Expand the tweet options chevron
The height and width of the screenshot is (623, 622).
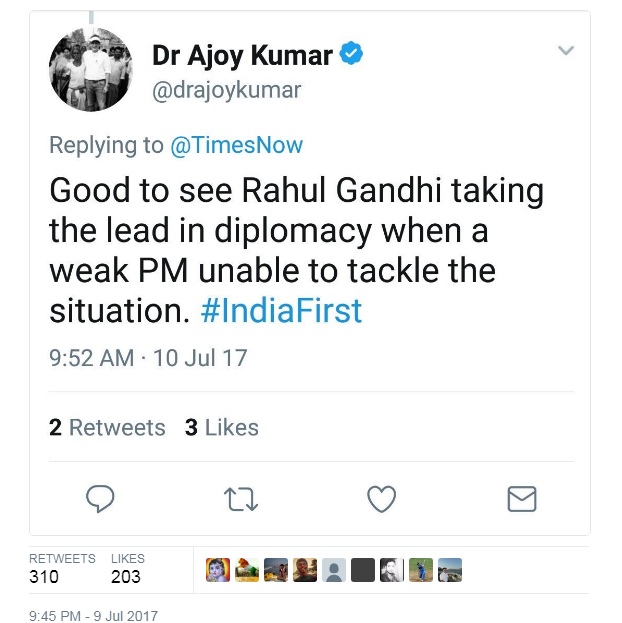565,50
